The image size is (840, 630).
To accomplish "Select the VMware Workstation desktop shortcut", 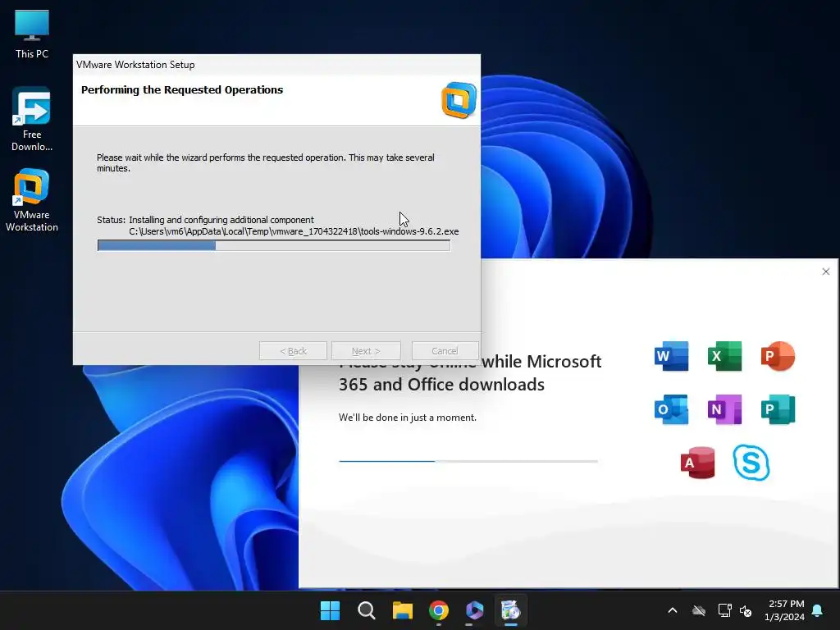I will coord(32,200).
